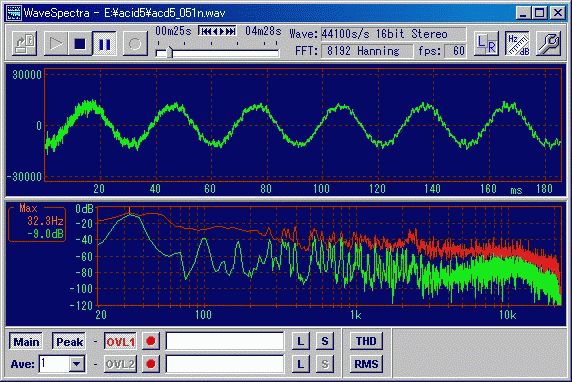The image size is (572, 382).
Task: Toggle the OVL1 overlay button
Action: point(120,342)
